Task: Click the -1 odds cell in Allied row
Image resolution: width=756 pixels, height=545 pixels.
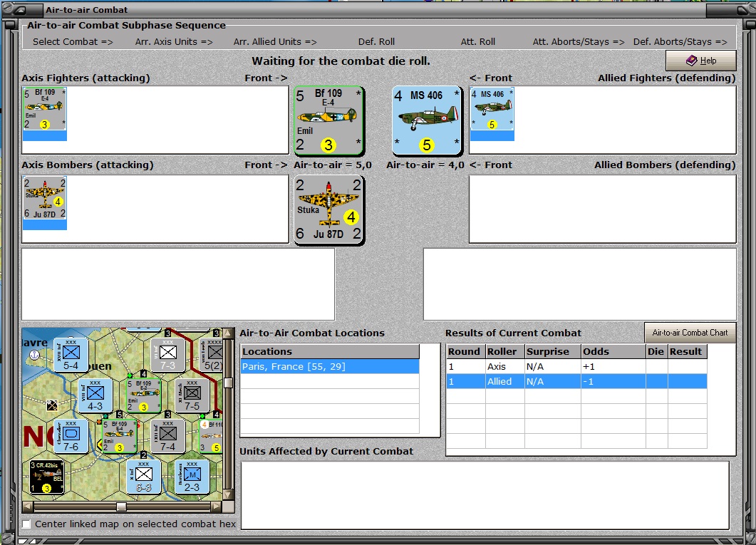Action: (613, 381)
